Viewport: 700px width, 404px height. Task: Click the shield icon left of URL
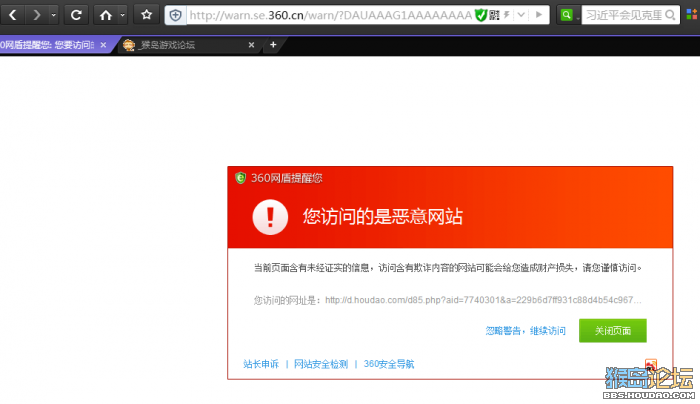[175, 16]
